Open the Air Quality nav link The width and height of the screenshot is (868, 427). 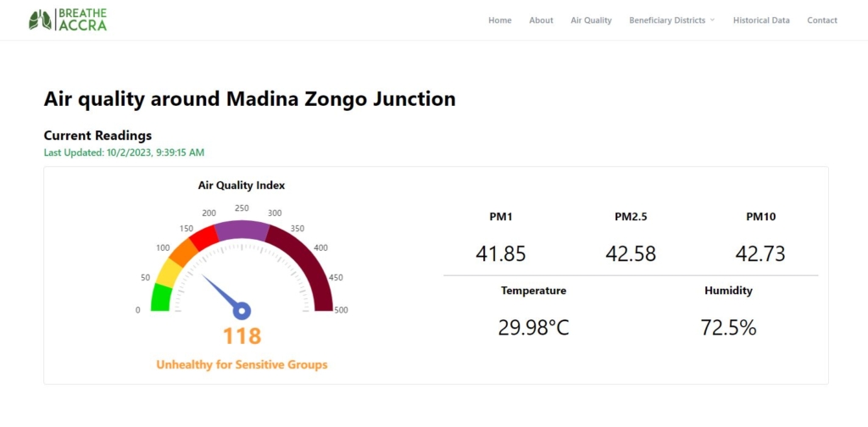coord(591,20)
